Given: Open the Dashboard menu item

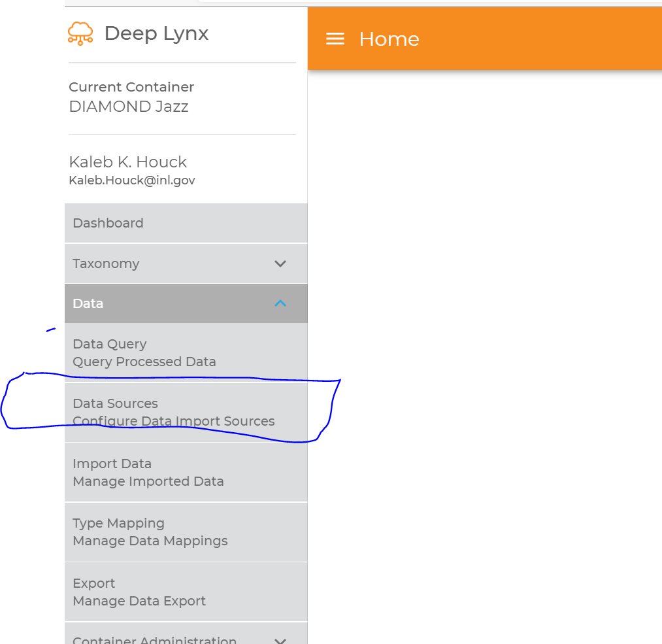Looking at the screenshot, I should point(108,223).
